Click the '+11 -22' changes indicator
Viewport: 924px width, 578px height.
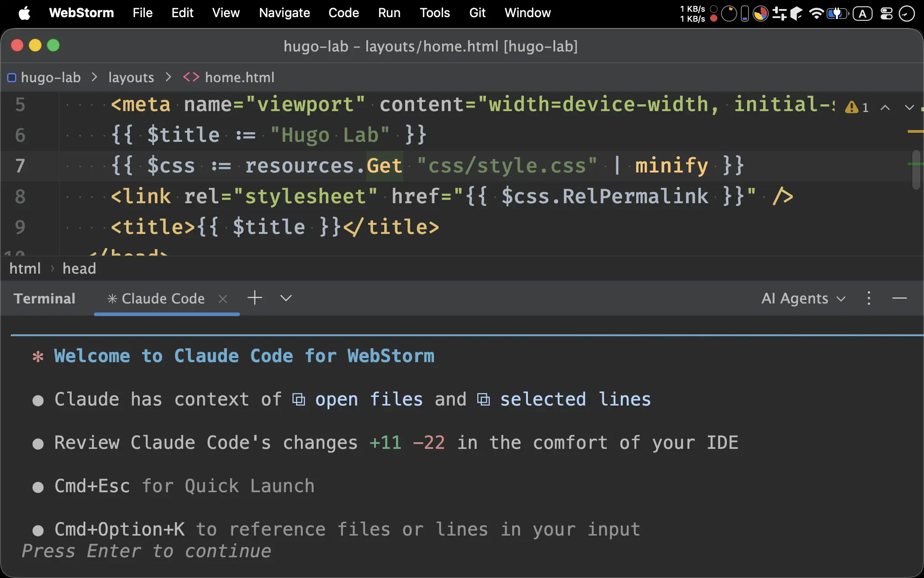pos(407,443)
